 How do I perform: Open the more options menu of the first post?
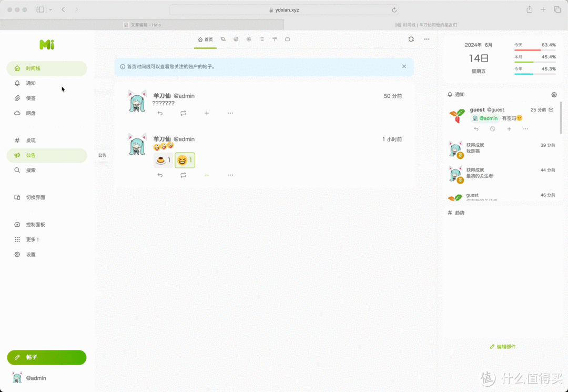coord(230,113)
